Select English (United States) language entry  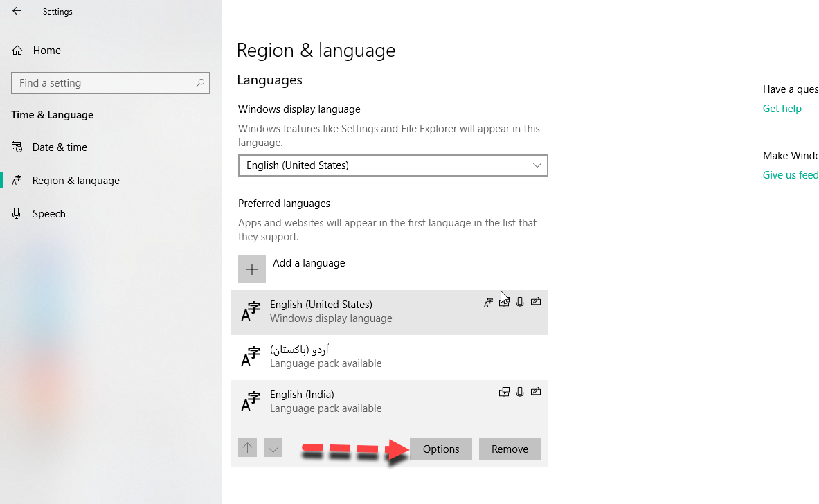click(360, 312)
